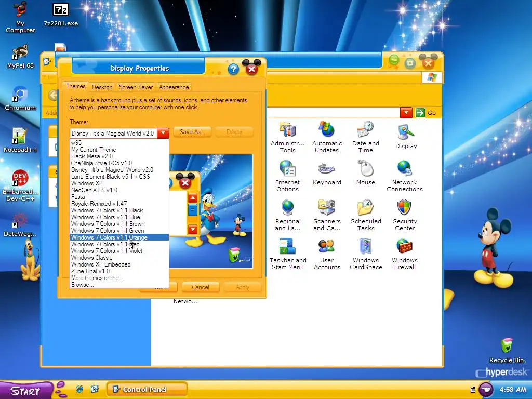This screenshot has width=532, height=399.
Task: Choose NeoGeniX LS v1.0 theme
Action: (x=119, y=190)
